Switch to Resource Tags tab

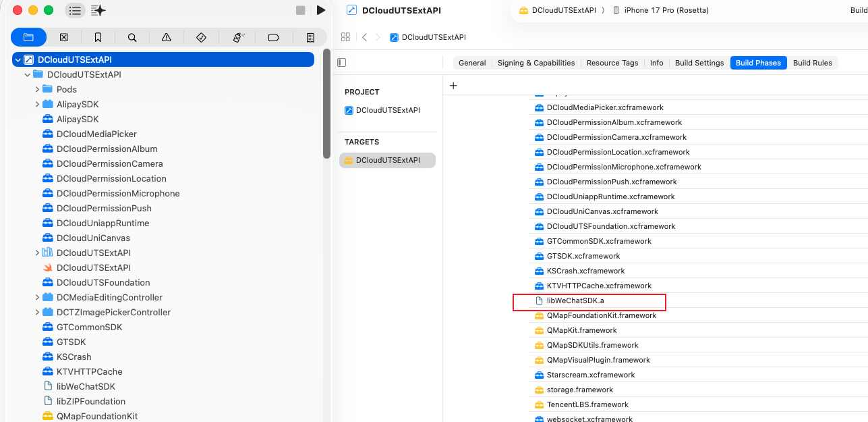[612, 63]
